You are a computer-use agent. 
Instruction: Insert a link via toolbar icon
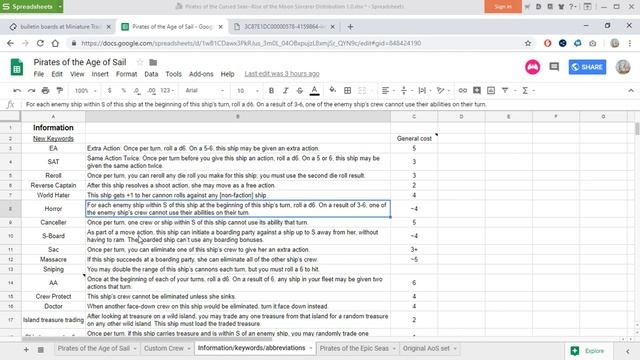point(462,91)
